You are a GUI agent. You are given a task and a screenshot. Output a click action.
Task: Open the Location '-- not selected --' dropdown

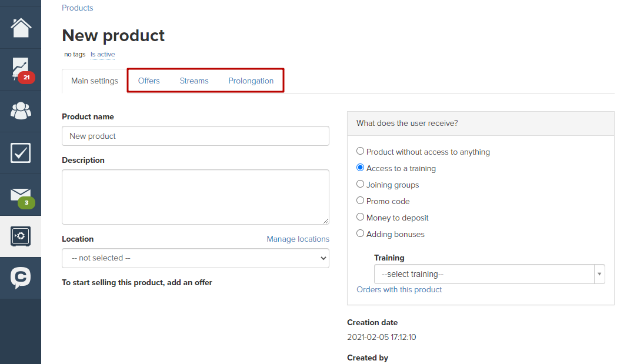click(195, 258)
